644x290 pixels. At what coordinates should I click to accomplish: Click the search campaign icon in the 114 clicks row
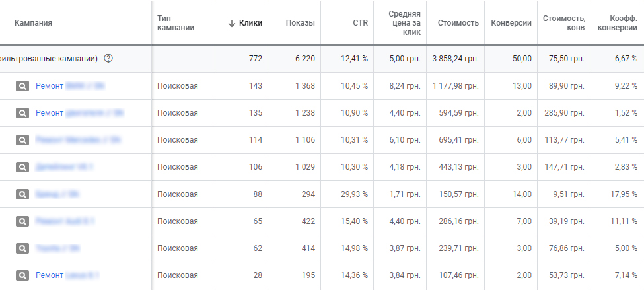(x=22, y=140)
